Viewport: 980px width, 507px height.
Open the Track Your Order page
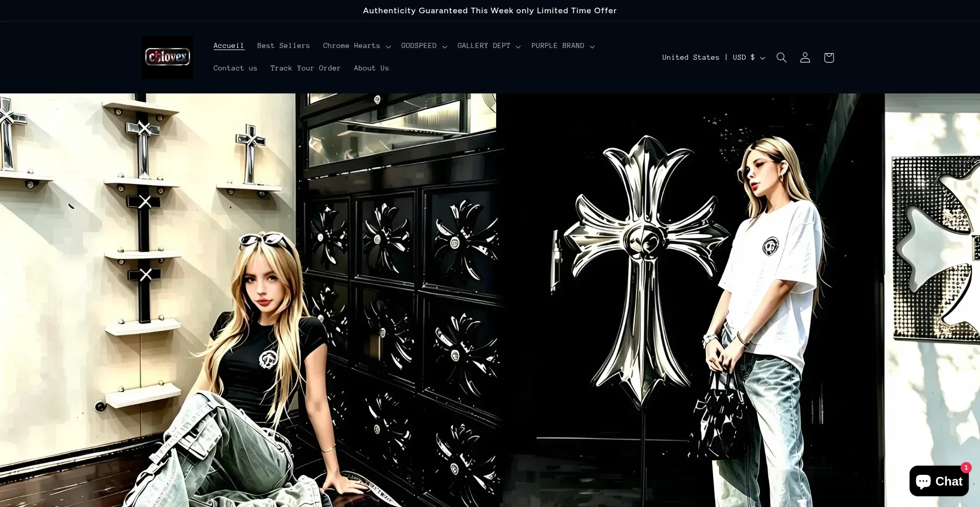pos(305,68)
